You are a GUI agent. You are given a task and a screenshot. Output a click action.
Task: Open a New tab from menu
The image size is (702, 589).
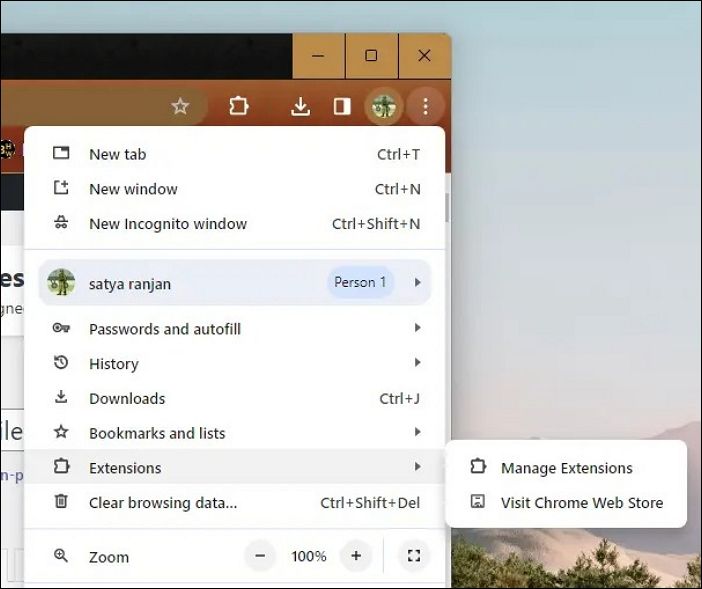pos(118,154)
